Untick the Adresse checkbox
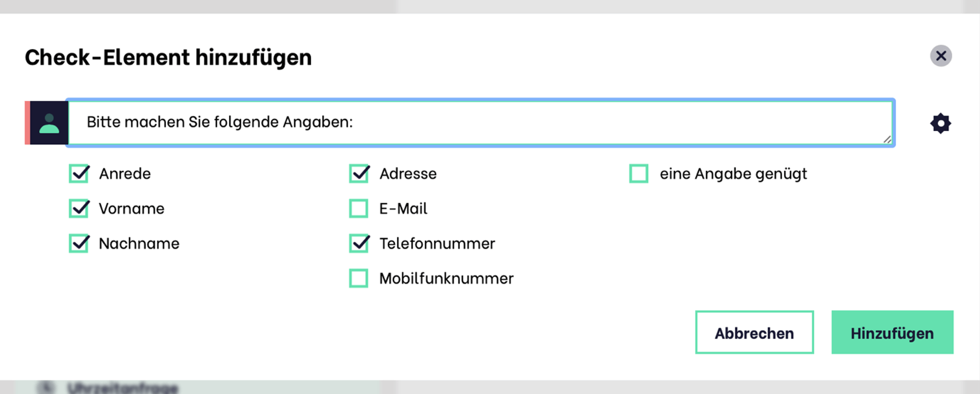 click(359, 173)
